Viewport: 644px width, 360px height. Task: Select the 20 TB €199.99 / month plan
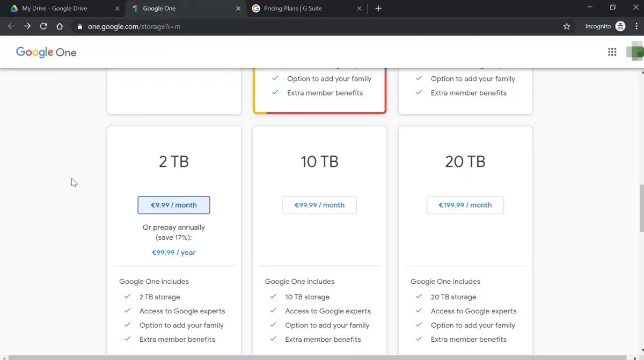click(465, 205)
